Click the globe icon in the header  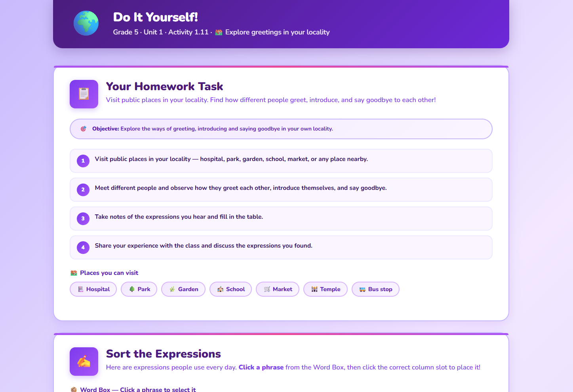point(86,23)
